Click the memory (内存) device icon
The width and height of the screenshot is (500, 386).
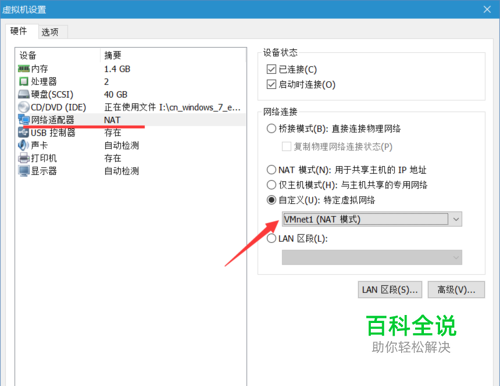24,69
